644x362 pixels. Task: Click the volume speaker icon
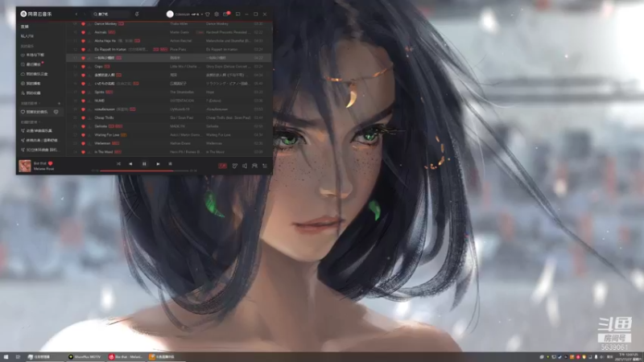[x=245, y=166]
